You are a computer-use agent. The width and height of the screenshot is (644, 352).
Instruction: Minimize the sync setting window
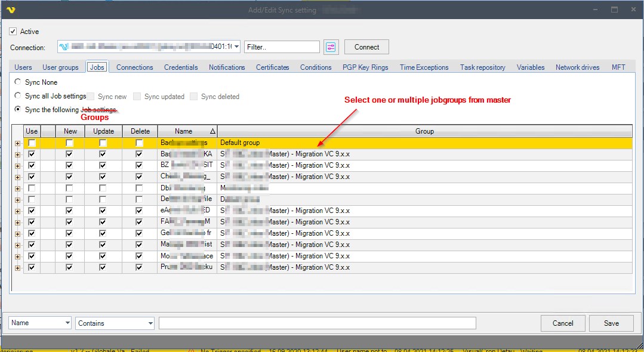[x=595, y=10]
